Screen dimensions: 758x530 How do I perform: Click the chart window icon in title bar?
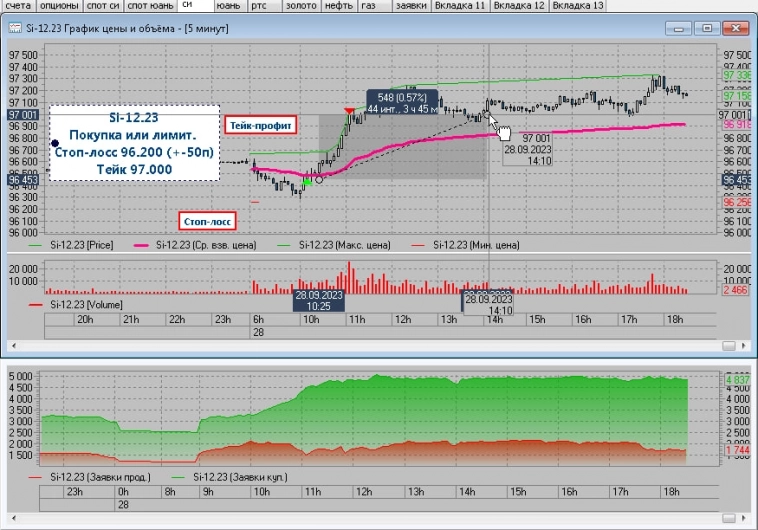(15, 28)
